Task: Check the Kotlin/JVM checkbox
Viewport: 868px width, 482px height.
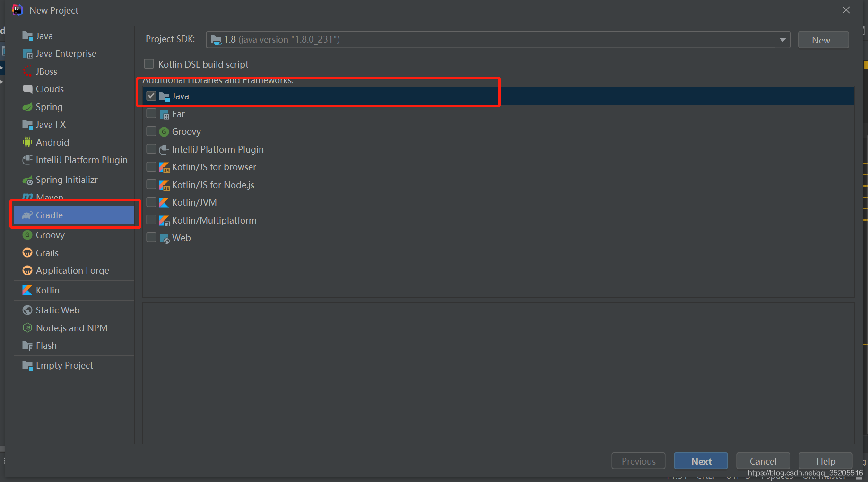Action: tap(151, 202)
